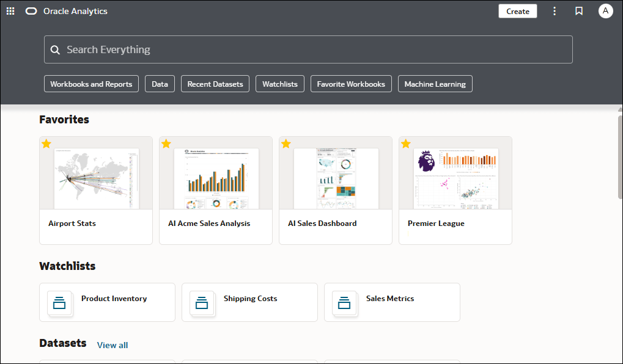The image size is (623, 364).
Task: Toggle the star on AI Acme Sales Analysis
Action: click(x=166, y=144)
